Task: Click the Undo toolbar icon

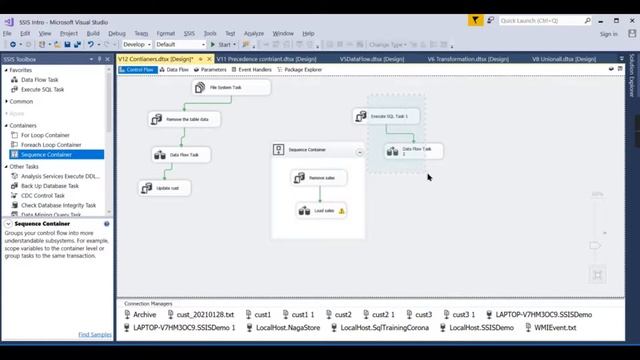Action: point(91,44)
